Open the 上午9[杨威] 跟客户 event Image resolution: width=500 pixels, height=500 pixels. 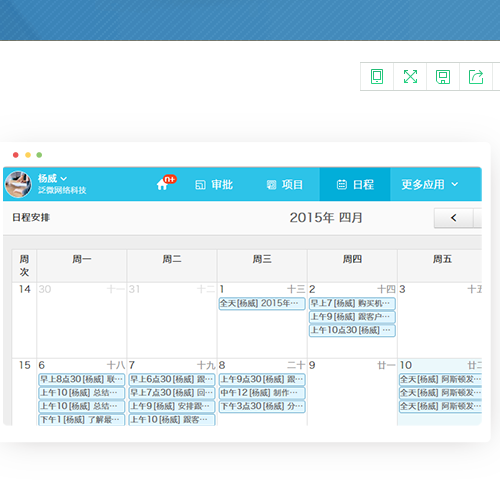pos(352,317)
